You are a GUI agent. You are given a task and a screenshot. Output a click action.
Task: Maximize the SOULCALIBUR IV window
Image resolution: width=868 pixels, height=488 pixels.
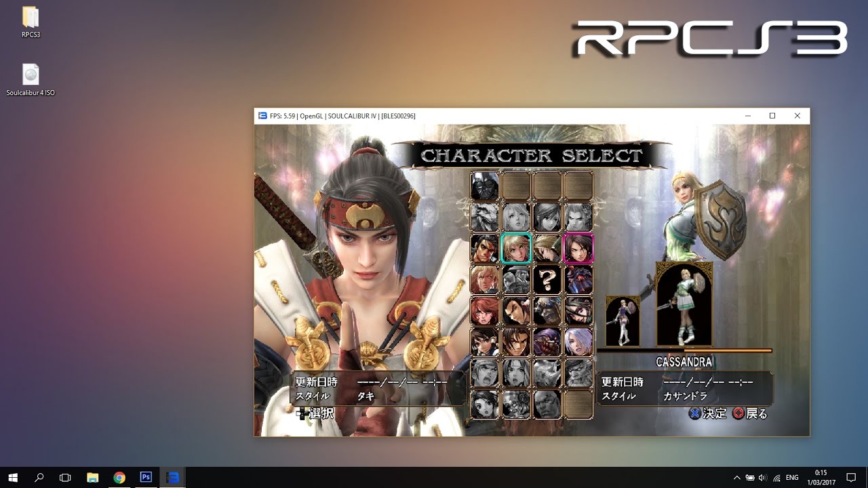click(x=772, y=116)
